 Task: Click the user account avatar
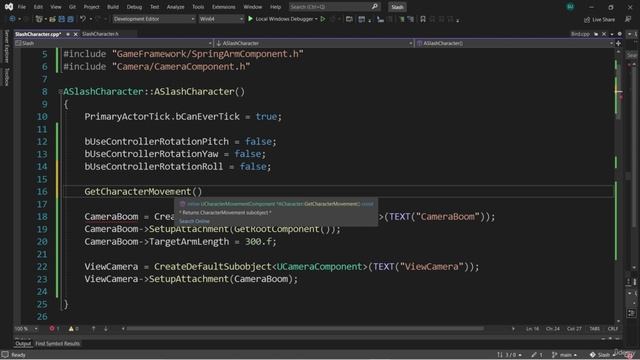(x=570, y=7)
